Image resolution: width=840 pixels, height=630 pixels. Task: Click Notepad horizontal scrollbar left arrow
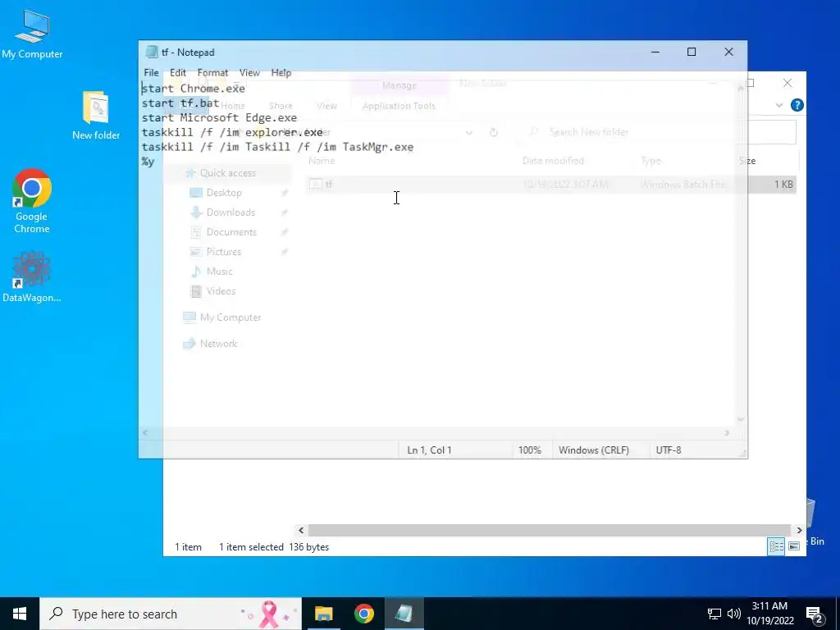145,432
